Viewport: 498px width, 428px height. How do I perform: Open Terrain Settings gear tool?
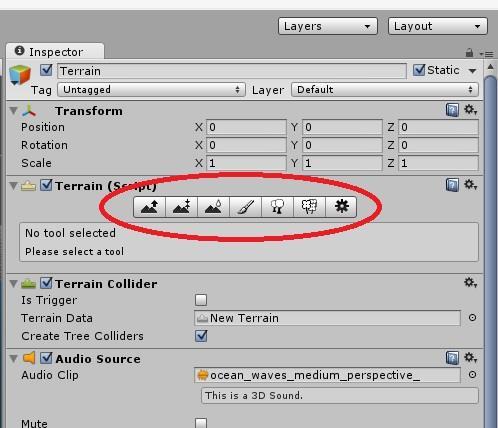tap(341, 207)
